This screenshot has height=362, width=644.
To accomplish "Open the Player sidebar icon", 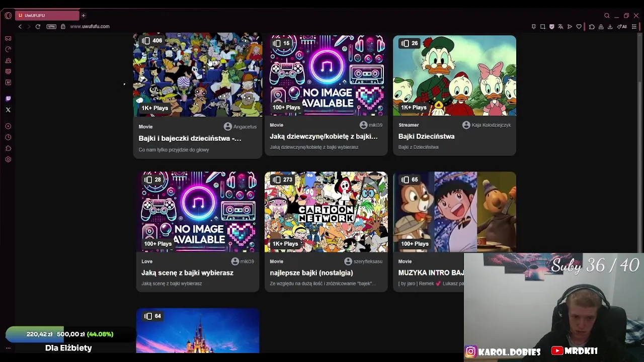I will [x=8, y=126].
